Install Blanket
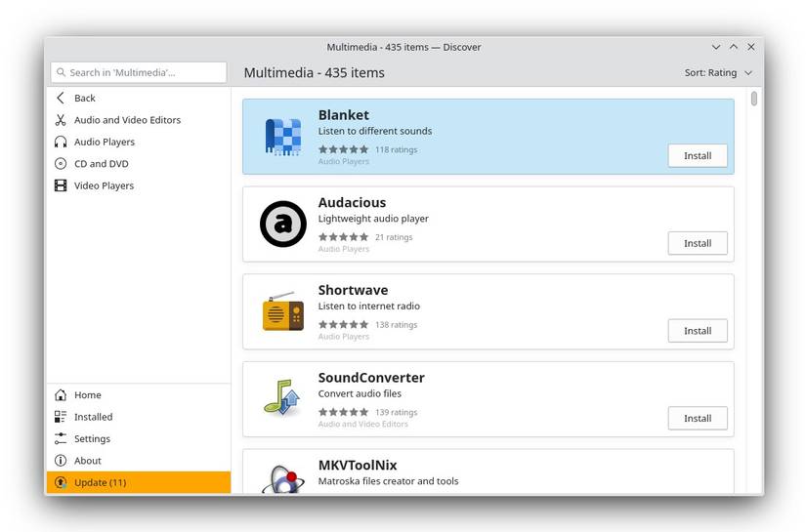 698,155
